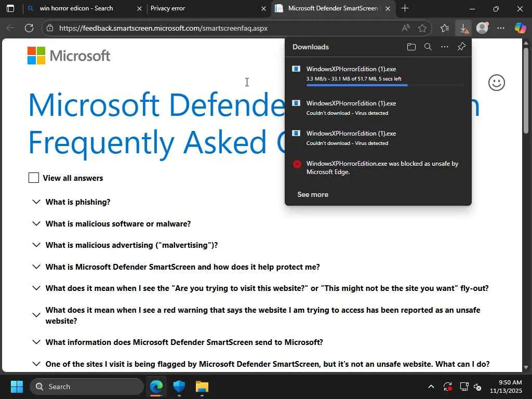Click See more in Downloads panel
This screenshot has height=399, width=532.
pos(313,194)
